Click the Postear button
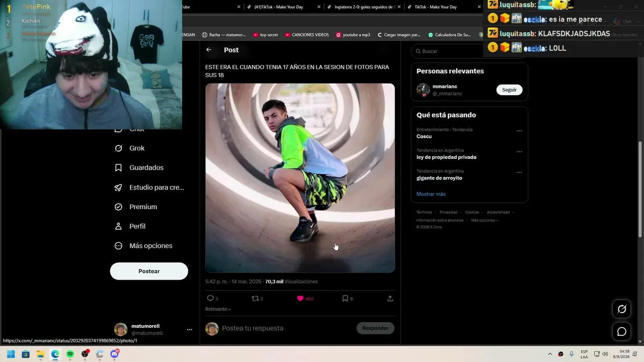Viewport: 644px width, 362px height. pyautogui.click(x=149, y=271)
